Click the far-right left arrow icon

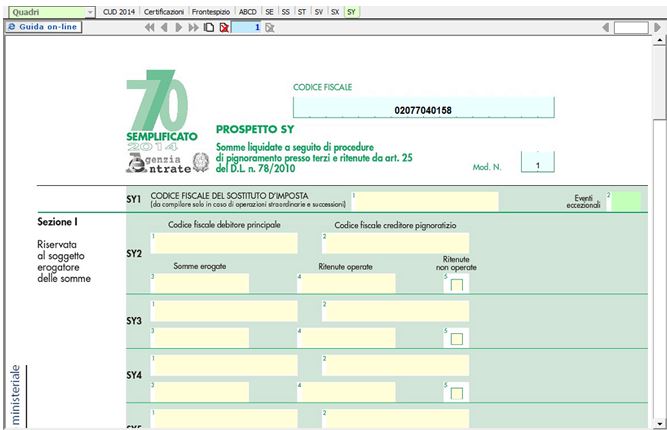coord(606,28)
